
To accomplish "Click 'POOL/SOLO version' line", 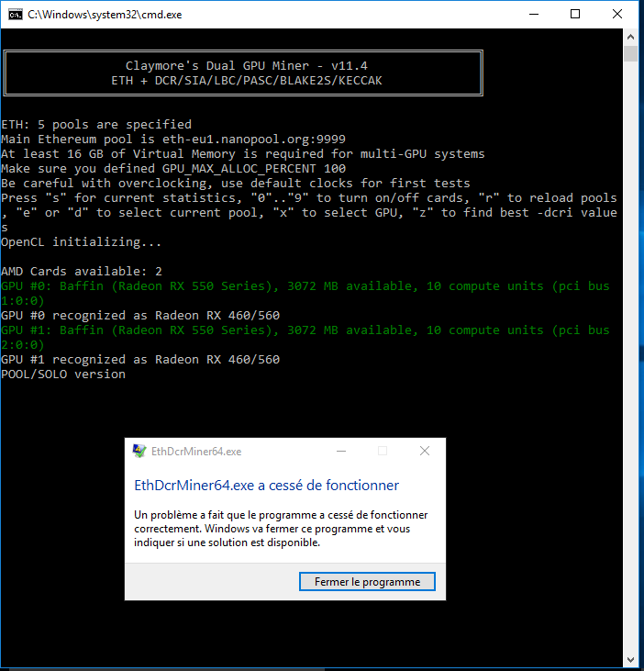I will [63, 374].
